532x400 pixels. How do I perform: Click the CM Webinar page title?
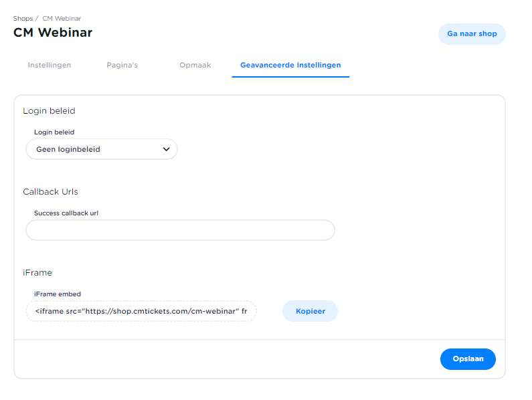pos(53,32)
